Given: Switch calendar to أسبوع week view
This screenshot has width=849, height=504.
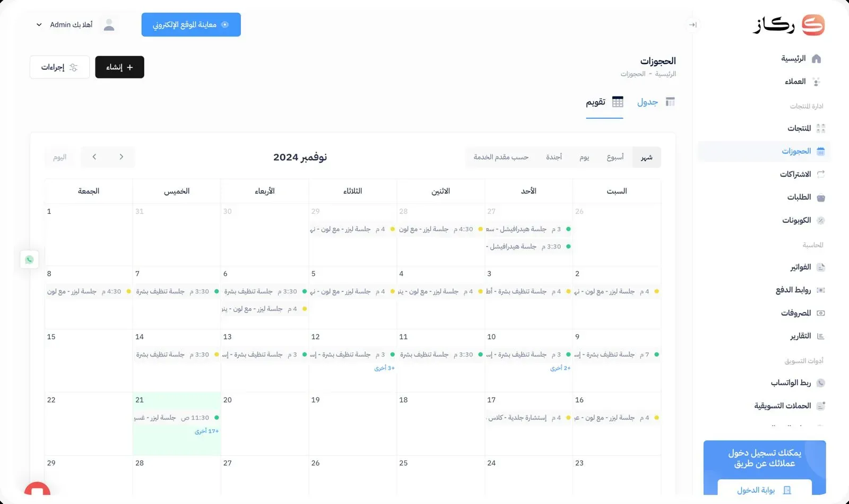Looking at the screenshot, I should click(615, 157).
